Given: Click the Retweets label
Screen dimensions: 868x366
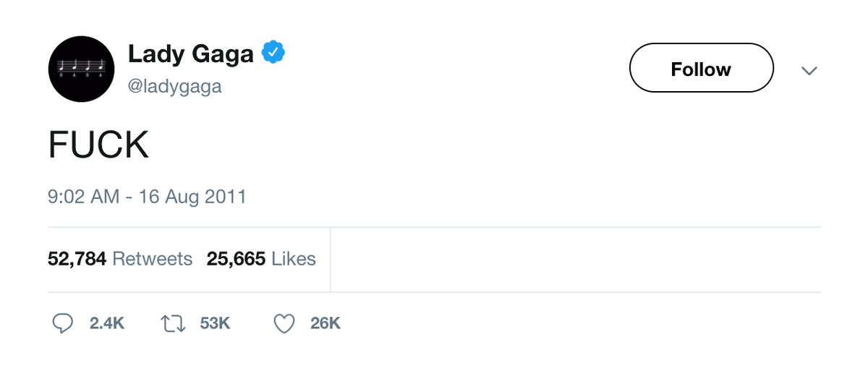Looking at the screenshot, I should click(x=153, y=259).
